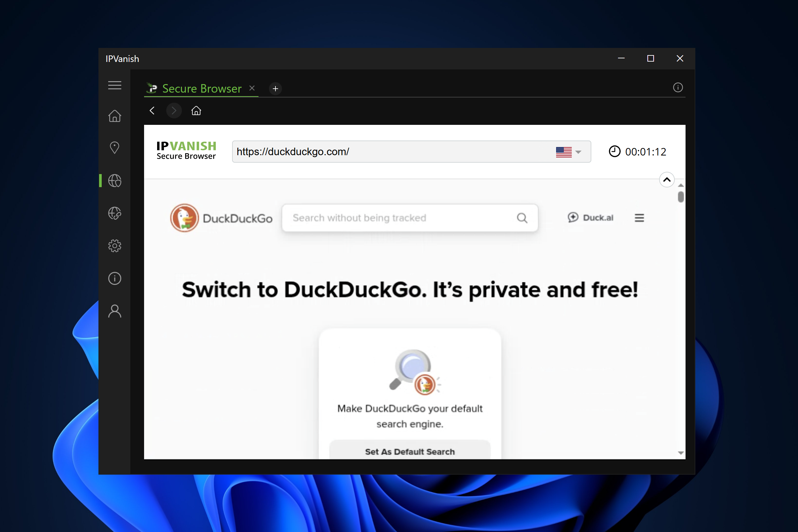Click the Set As Default Search button

point(409,451)
